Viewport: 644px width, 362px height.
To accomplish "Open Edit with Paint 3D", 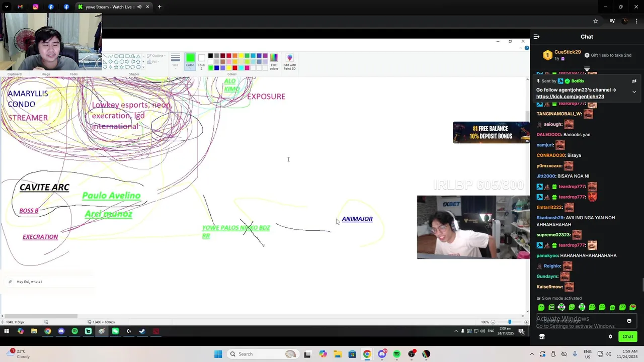I will (289, 61).
